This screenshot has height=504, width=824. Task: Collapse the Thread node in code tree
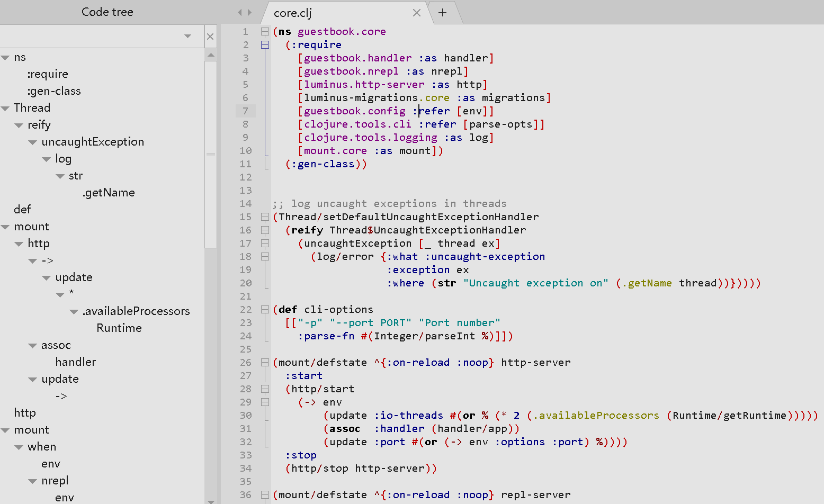click(x=5, y=109)
